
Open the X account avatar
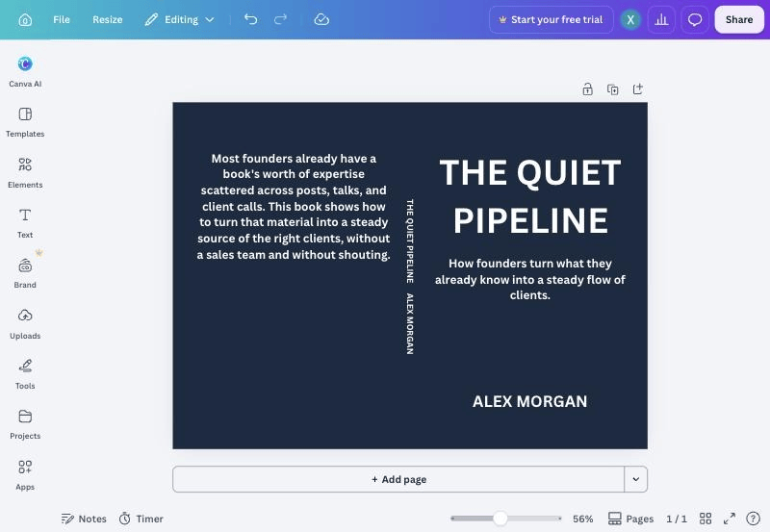pyautogui.click(x=630, y=19)
